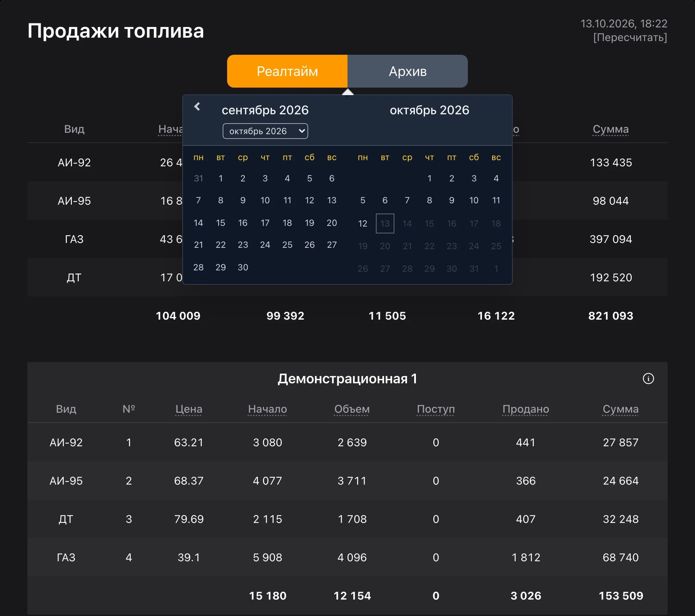Click the price 79.69 for ДТ

click(x=189, y=519)
